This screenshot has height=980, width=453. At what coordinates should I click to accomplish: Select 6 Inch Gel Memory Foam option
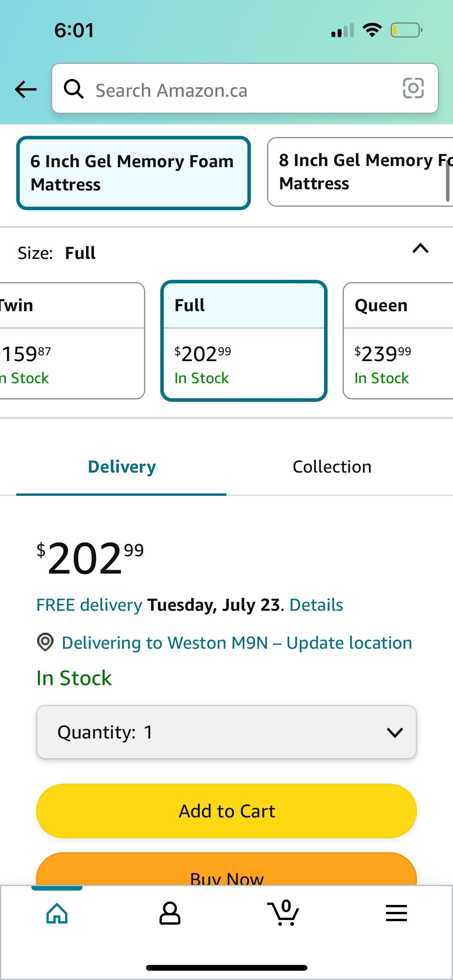click(x=134, y=173)
